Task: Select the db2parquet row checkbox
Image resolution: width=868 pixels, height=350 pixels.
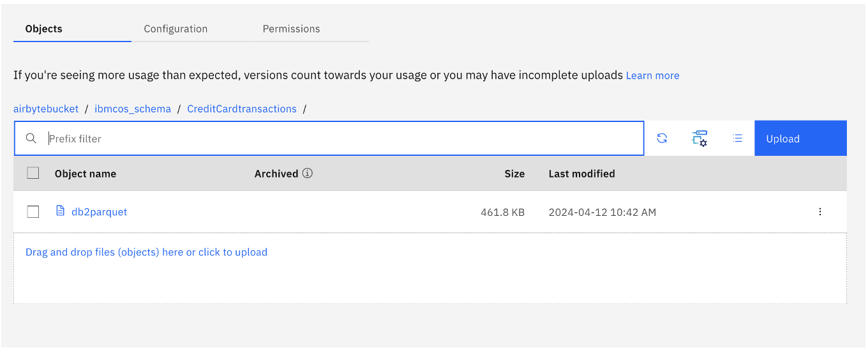Action: (33, 212)
